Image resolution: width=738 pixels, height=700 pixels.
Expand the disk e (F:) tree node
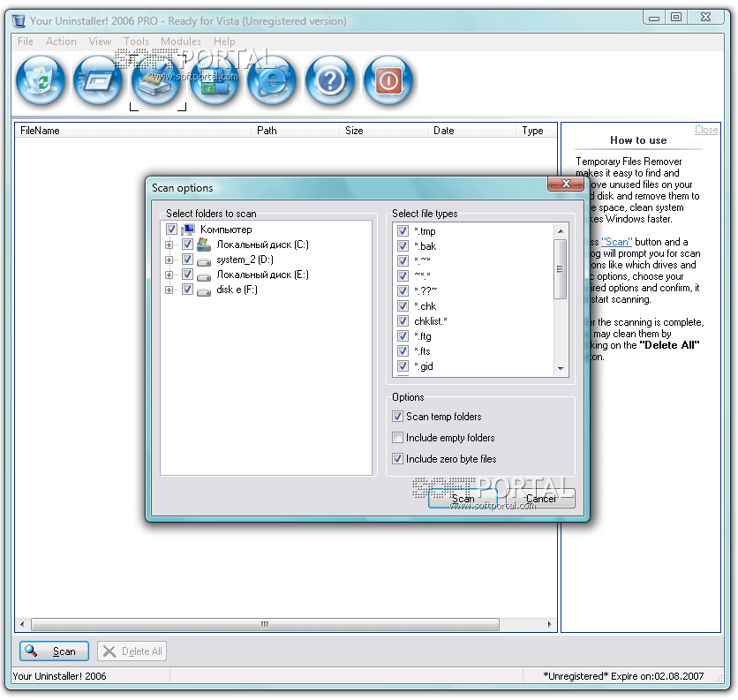click(169, 290)
